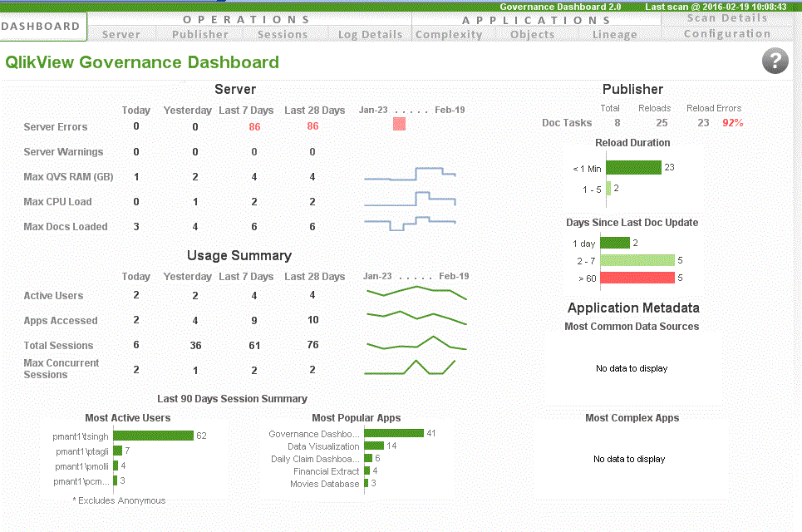Open the Server operations tab
Screen dimensions: 802x532
click(121, 34)
